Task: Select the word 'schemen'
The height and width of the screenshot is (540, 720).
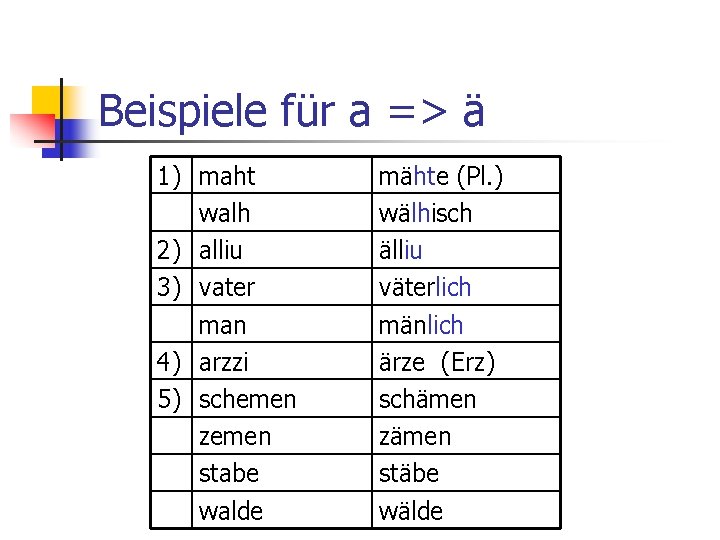Action: click(x=247, y=399)
